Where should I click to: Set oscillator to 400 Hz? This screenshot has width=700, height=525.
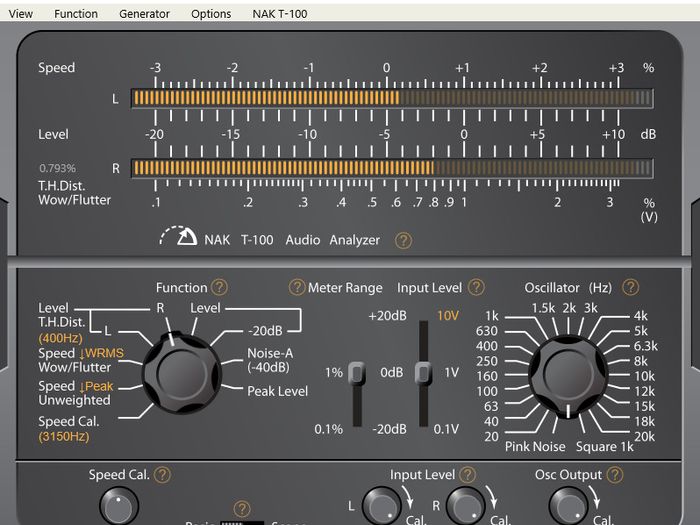tap(487, 346)
